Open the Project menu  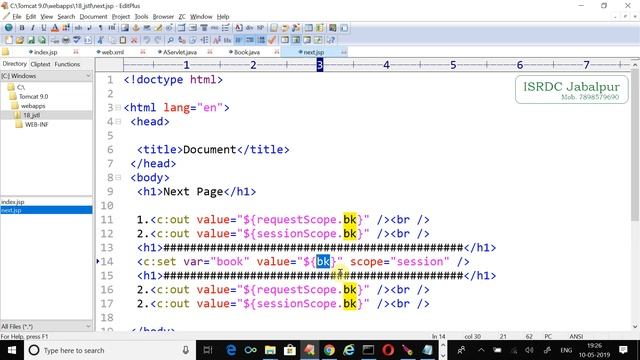(x=121, y=17)
